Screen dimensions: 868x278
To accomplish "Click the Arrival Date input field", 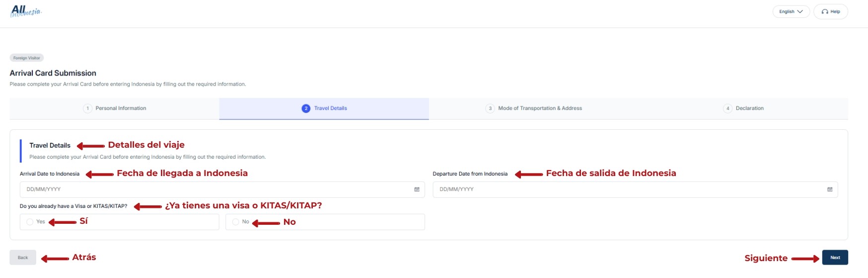I will [x=214, y=189].
